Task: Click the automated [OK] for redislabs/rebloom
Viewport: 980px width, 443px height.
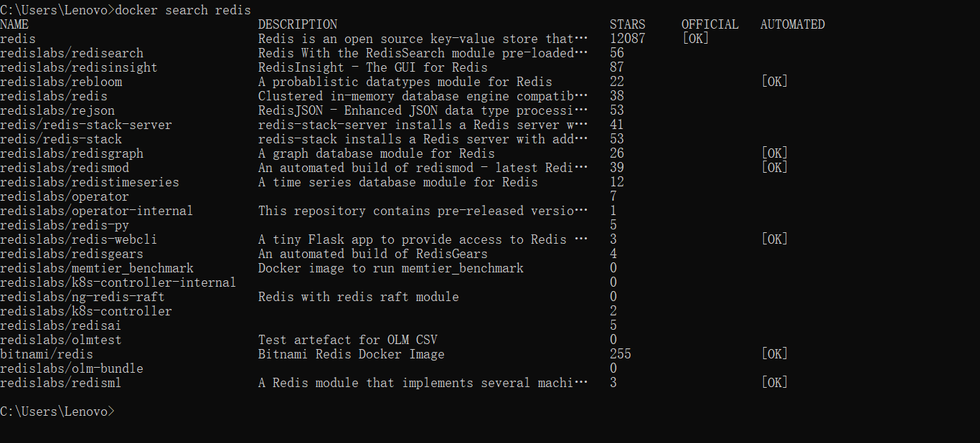Action: (x=774, y=82)
